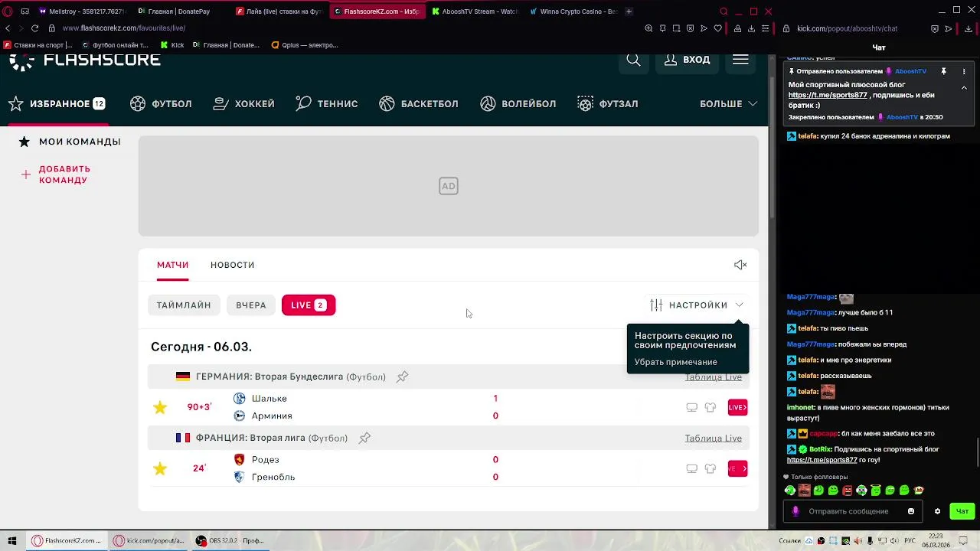Click the TV icon for Шальке match
Viewport: 980px width, 551px height.
(x=691, y=407)
